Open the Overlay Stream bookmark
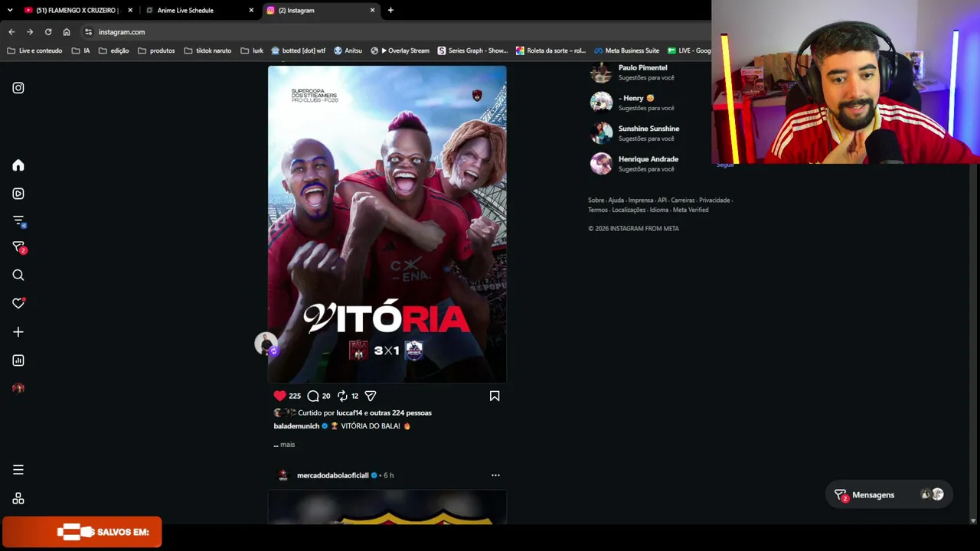Image resolution: width=980 pixels, height=551 pixels. point(400,51)
